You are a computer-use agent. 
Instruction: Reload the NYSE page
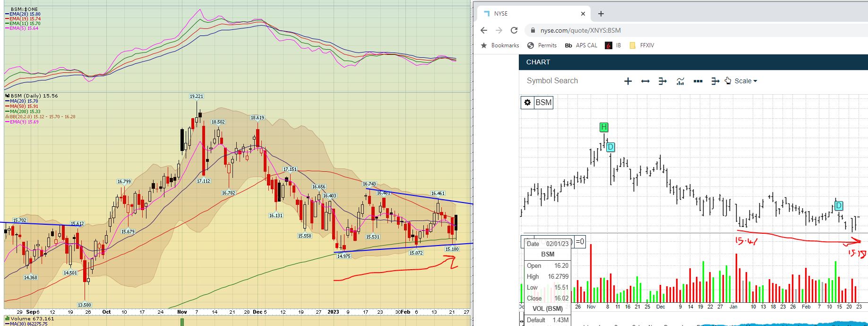coord(514,30)
